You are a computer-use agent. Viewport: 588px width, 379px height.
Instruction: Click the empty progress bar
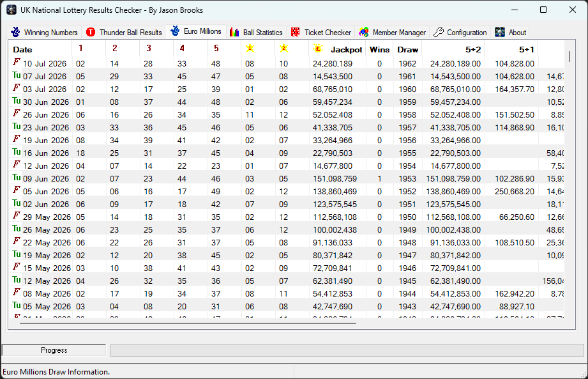[347, 350]
